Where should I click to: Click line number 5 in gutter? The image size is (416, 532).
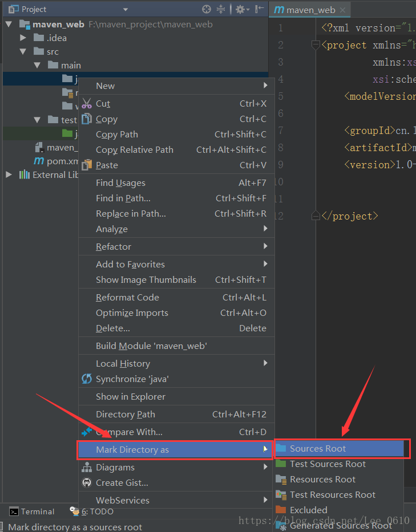(281, 96)
